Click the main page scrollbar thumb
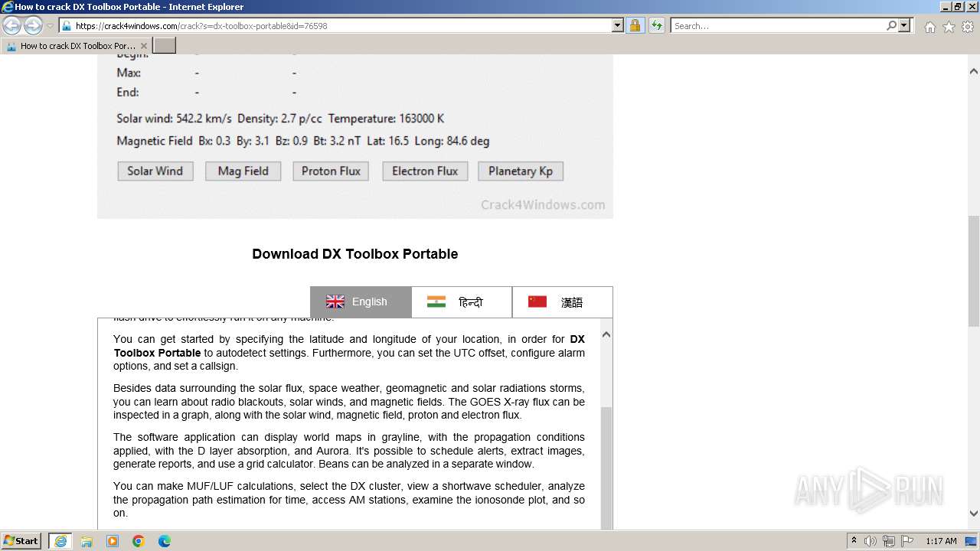The height and width of the screenshot is (551, 980). click(974, 272)
